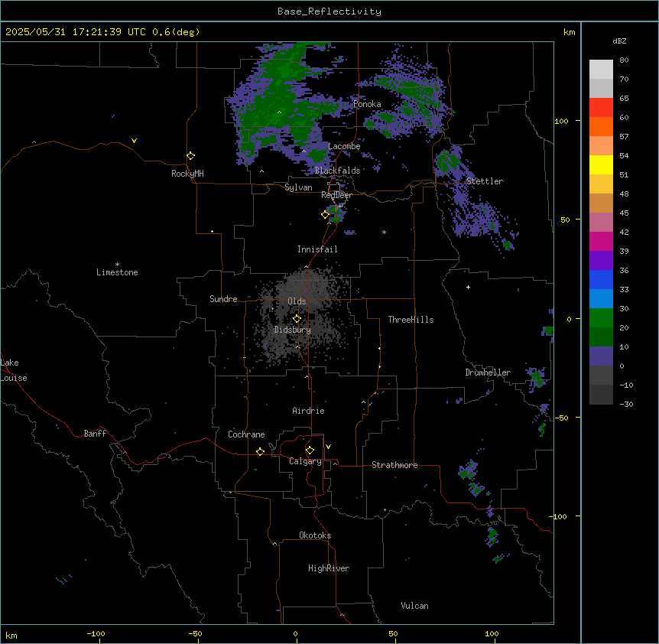Click the Olds town label
This screenshot has height=644, width=659.
[297, 301]
